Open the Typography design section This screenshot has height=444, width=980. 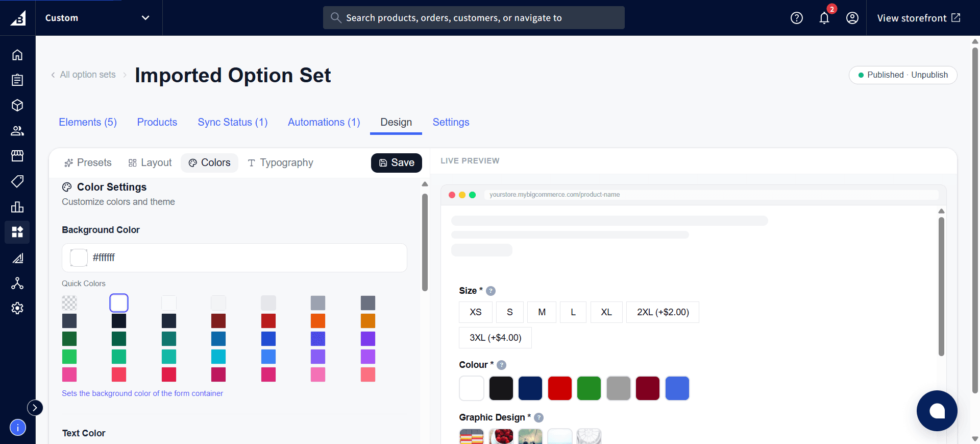coord(280,162)
